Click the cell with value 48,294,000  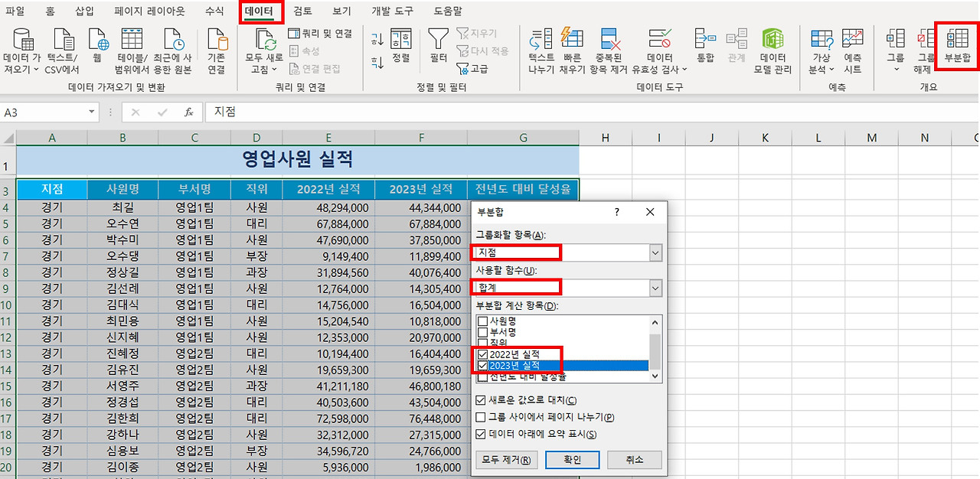tap(328, 207)
